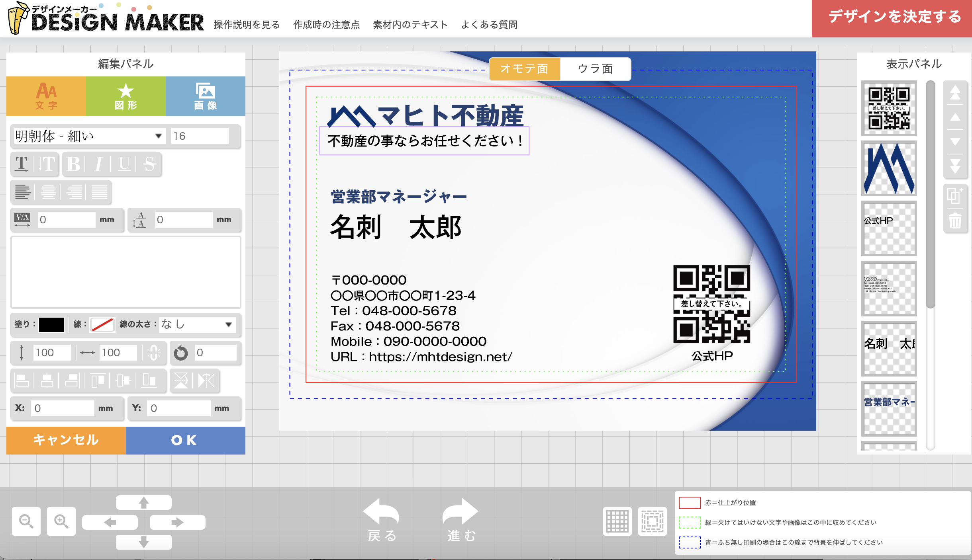The image size is (972, 560).
Task: Toggle bold text formatting
Action: click(73, 164)
